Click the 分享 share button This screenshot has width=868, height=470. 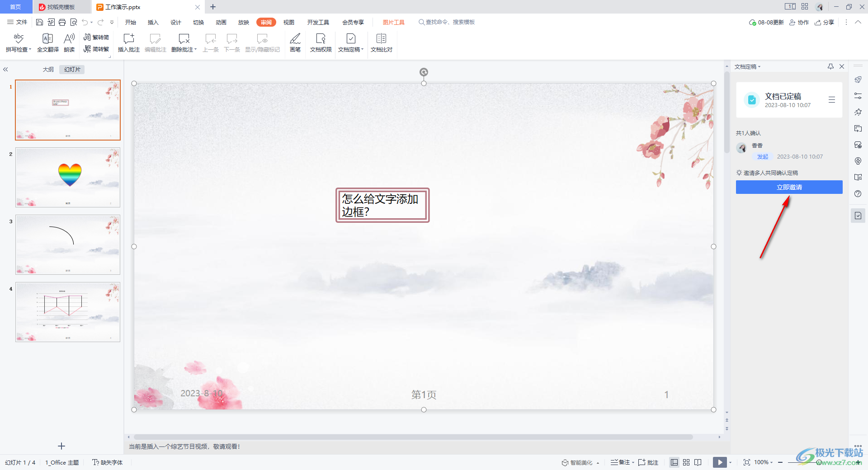(824, 22)
